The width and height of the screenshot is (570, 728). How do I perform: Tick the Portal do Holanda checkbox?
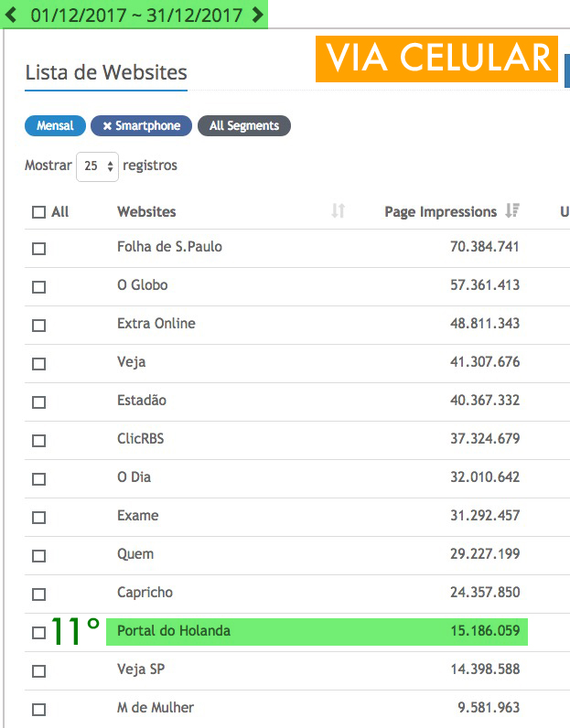[38, 633]
